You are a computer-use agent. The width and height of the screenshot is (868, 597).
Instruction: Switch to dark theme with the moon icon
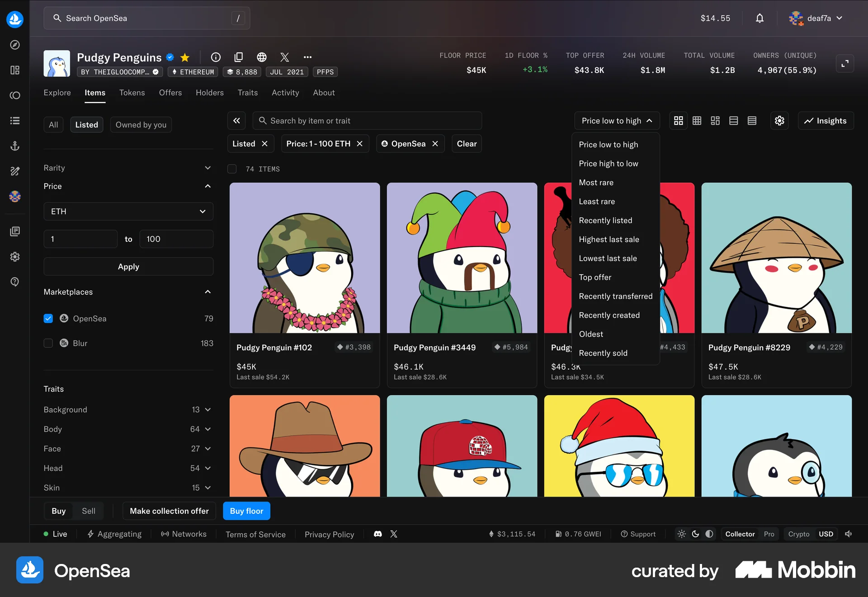[695, 534]
